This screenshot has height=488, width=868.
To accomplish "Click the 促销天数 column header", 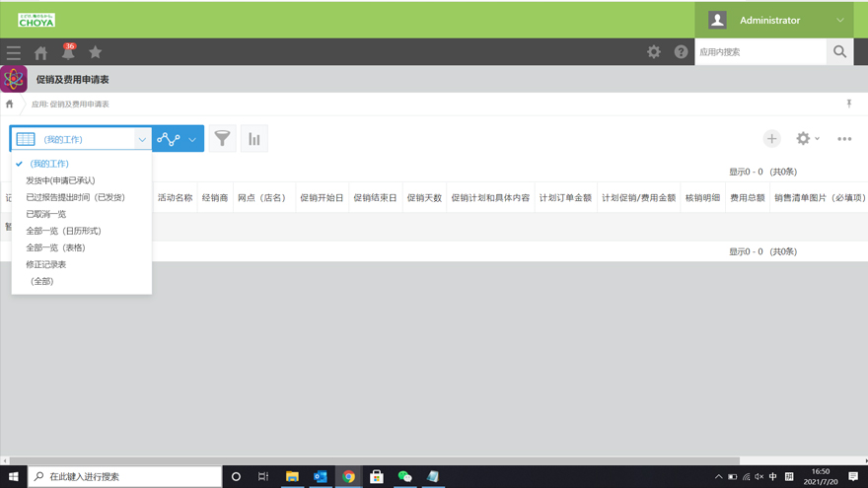I will click(424, 197).
